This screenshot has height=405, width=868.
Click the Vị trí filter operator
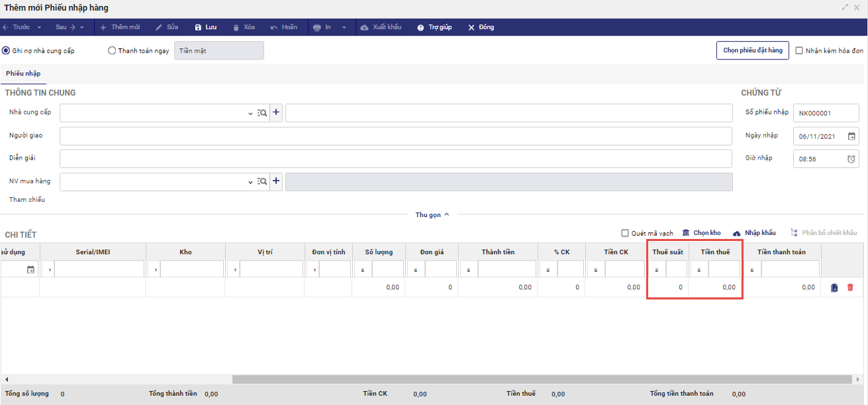tap(233, 269)
